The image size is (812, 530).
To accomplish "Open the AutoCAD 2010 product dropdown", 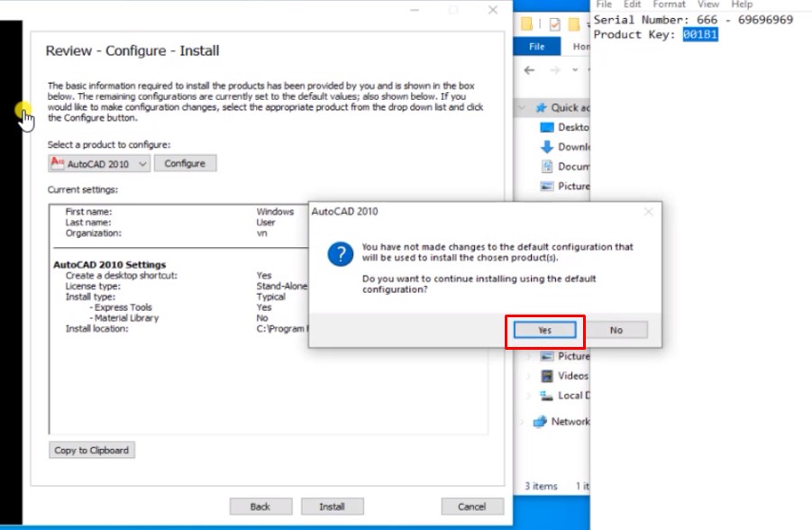I will pyautogui.click(x=99, y=164).
